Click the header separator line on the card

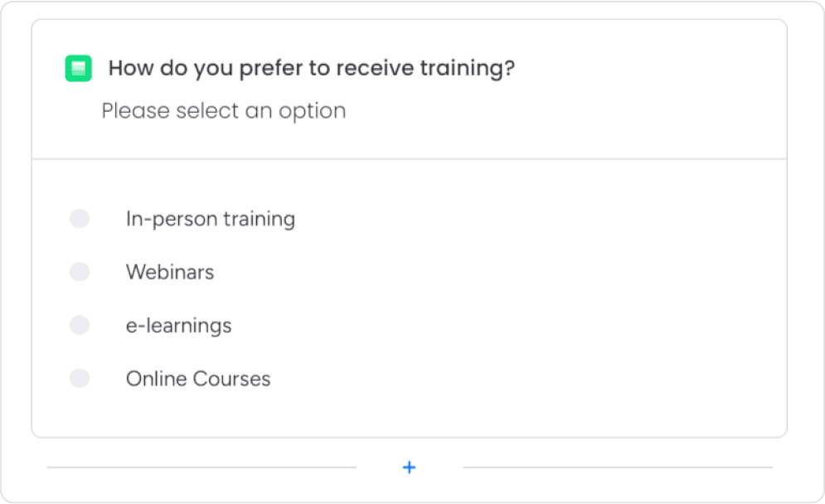coord(410,158)
